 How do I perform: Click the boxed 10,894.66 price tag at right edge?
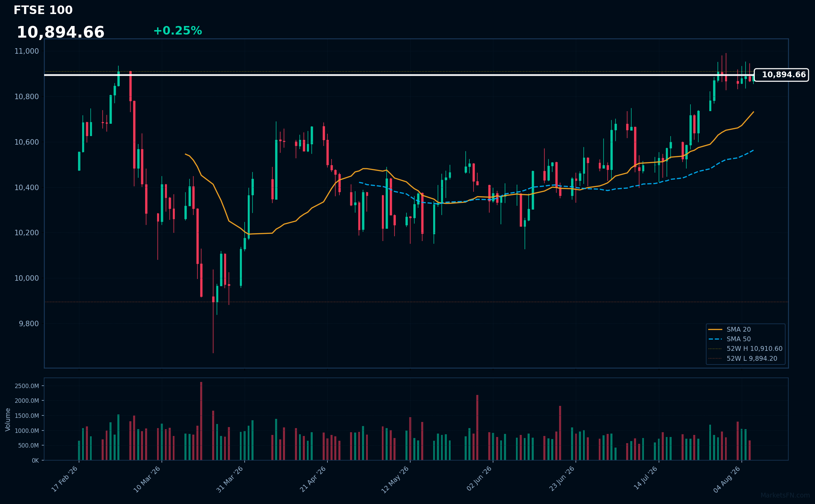(781, 75)
